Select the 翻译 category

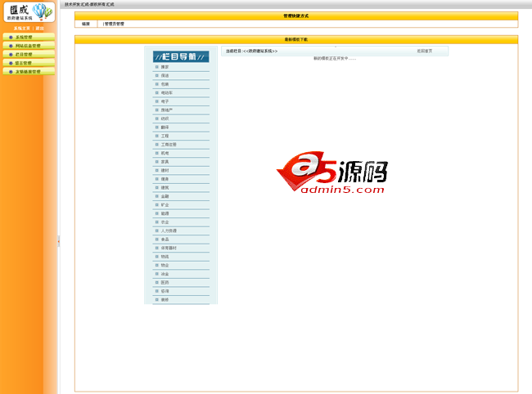click(x=165, y=127)
